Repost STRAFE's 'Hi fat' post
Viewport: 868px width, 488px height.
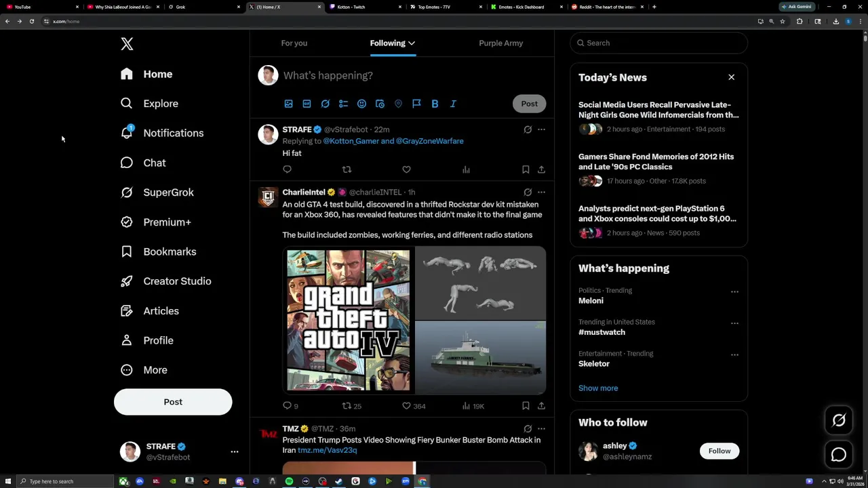[x=347, y=169]
